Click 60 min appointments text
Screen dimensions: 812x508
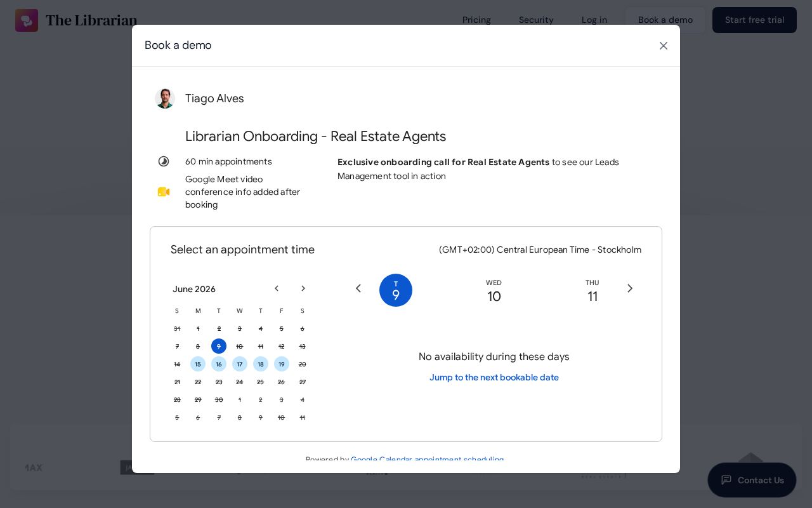pos(228,161)
